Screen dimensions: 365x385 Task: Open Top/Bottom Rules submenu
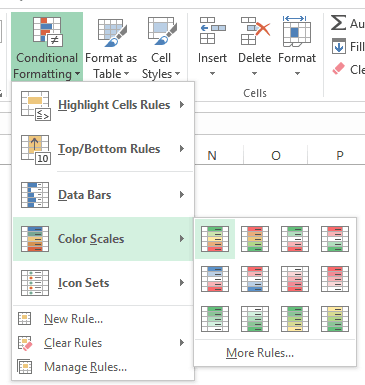[x=103, y=149]
